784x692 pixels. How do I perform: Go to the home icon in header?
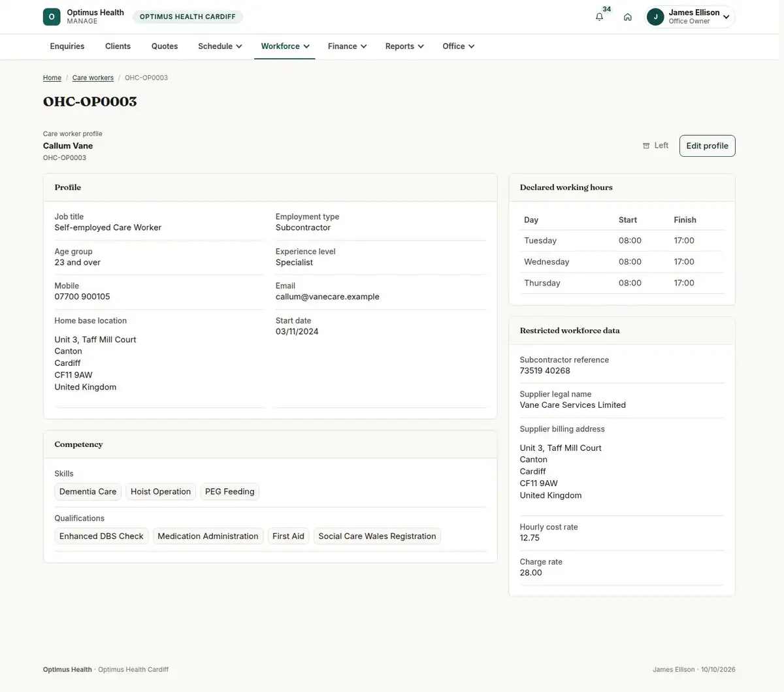click(x=627, y=17)
